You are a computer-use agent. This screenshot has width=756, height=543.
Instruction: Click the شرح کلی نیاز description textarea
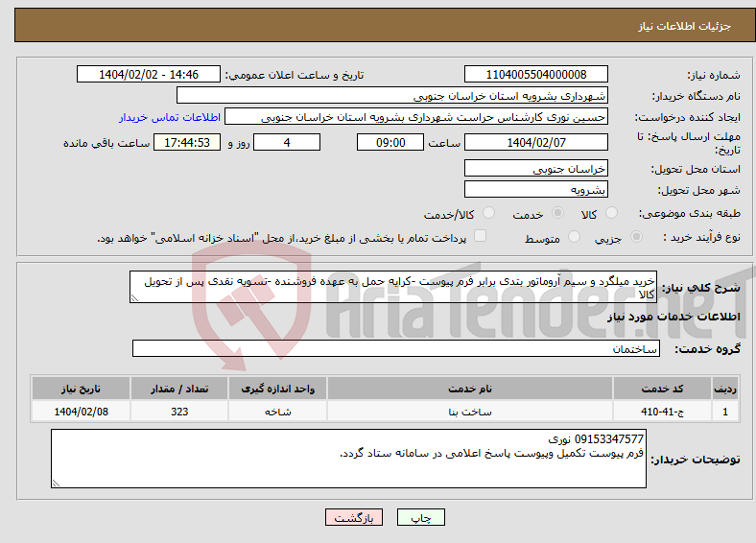[393, 287]
